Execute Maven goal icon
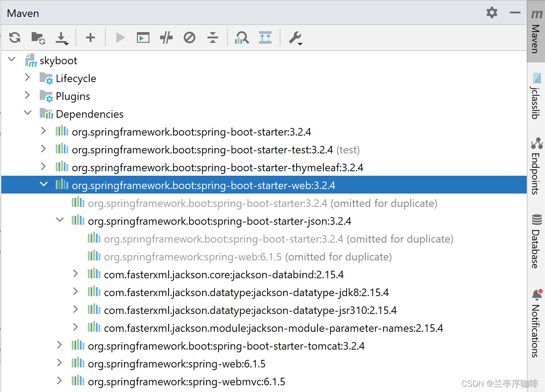Screen dimensions: 545x392 143,37
